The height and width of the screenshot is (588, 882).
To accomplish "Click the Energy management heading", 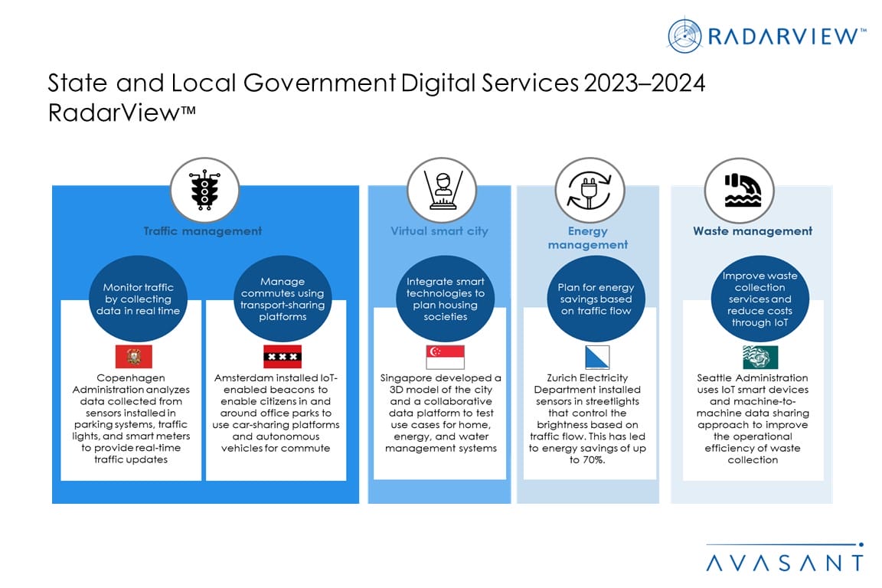I will (x=587, y=237).
